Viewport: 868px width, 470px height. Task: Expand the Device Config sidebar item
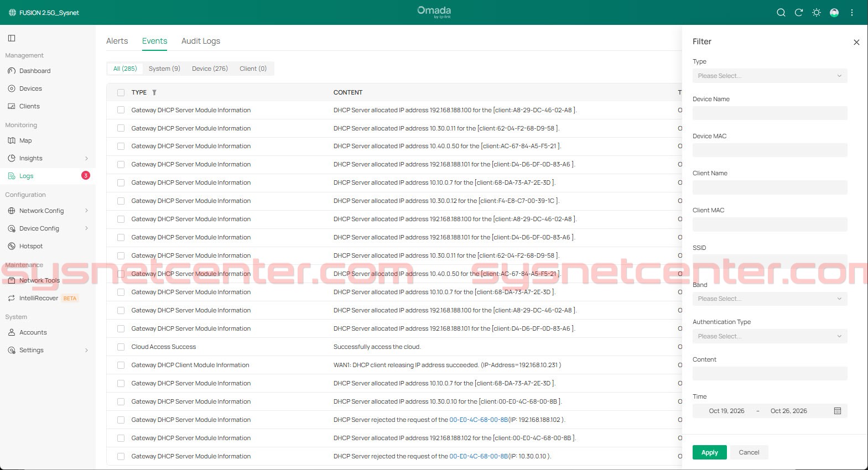[x=86, y=228]
